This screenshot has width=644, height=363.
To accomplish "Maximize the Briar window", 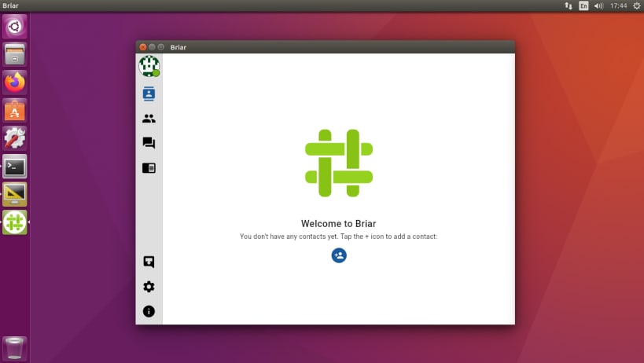I will [161, 47].
